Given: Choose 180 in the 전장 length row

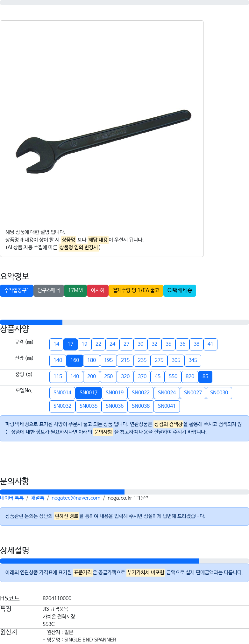Looking at the screenshot, I should (92, 360).
